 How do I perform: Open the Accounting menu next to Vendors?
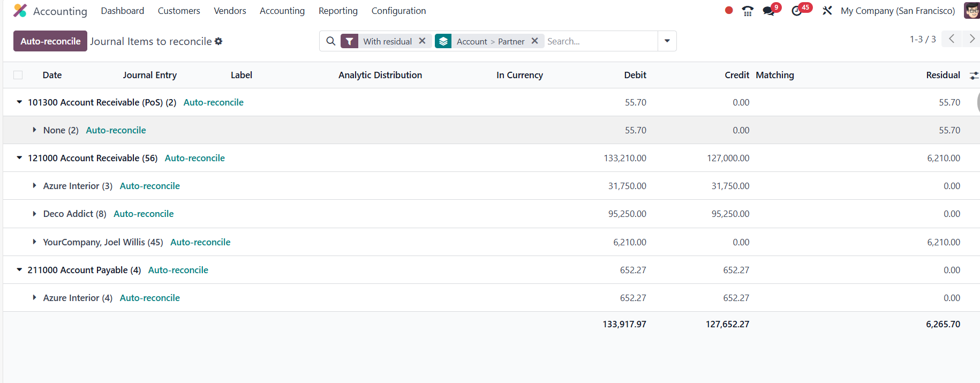[282, 11]
